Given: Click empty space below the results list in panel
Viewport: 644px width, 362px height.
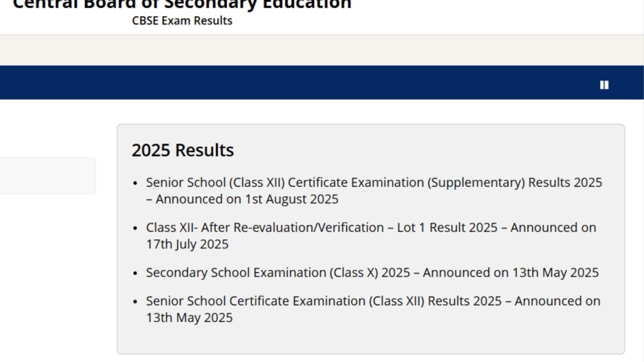Looking at the screenshot, I should [x=370, y=339].
